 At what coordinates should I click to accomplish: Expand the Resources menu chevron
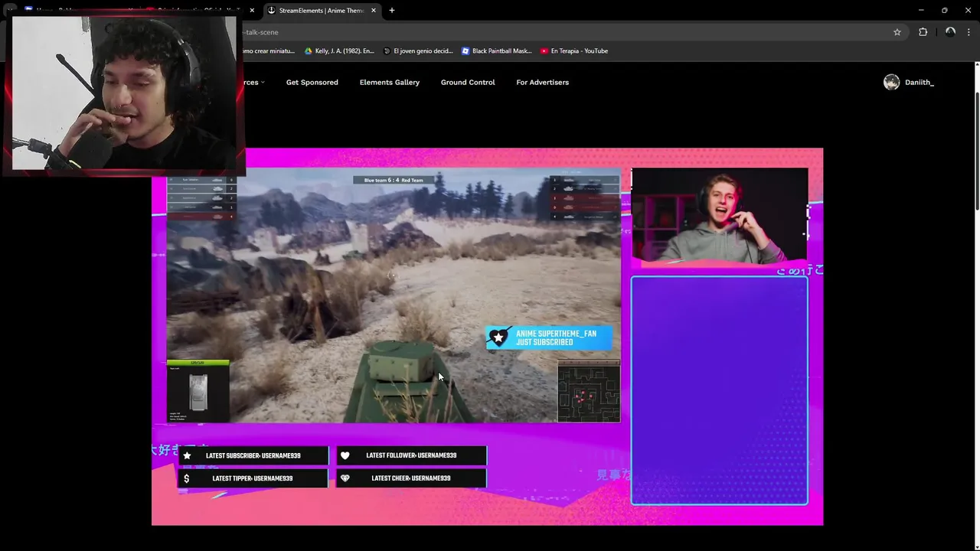pos(263,83)
